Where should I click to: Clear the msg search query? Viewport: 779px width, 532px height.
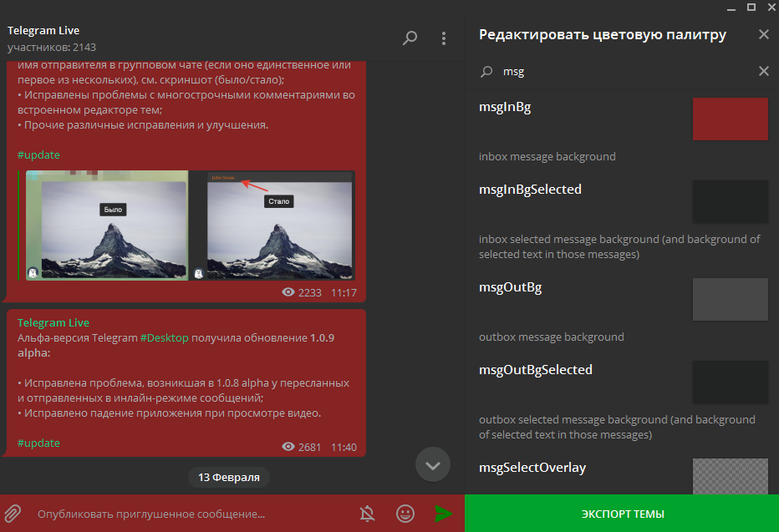click(x=763, y=72)
